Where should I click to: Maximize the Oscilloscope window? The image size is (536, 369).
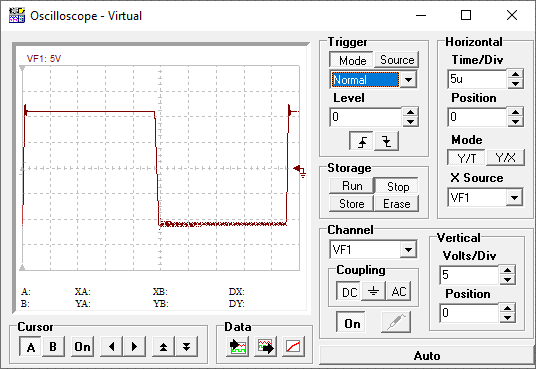coord(466,15)
